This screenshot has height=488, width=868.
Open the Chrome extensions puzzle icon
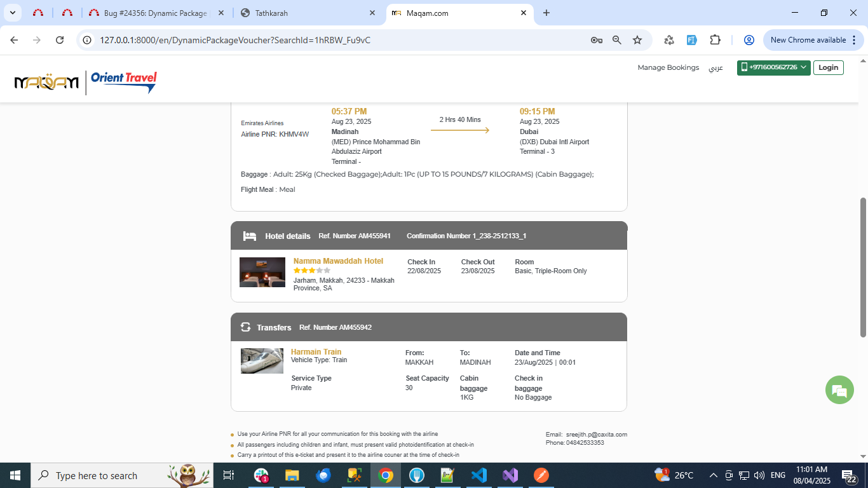coord(715,39)
